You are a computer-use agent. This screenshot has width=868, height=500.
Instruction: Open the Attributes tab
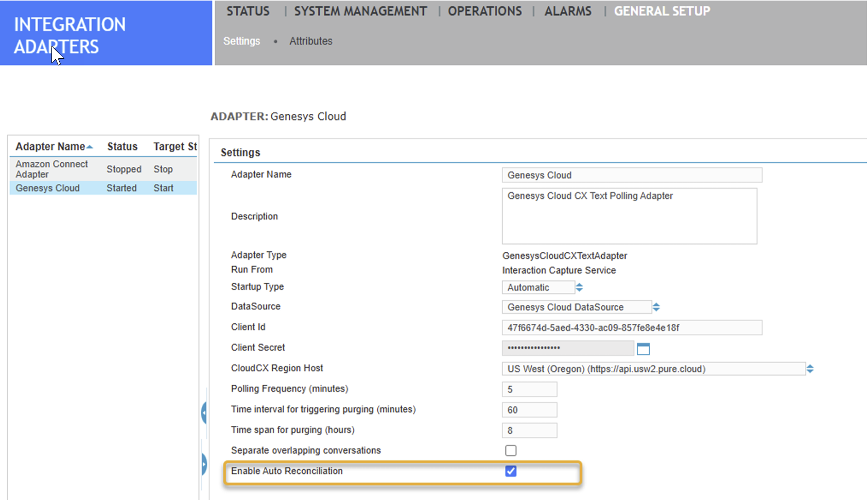(x=310, y=41)
